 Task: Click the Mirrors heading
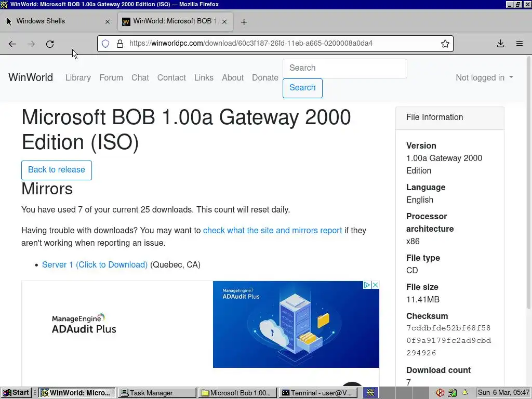click(47, 189)
